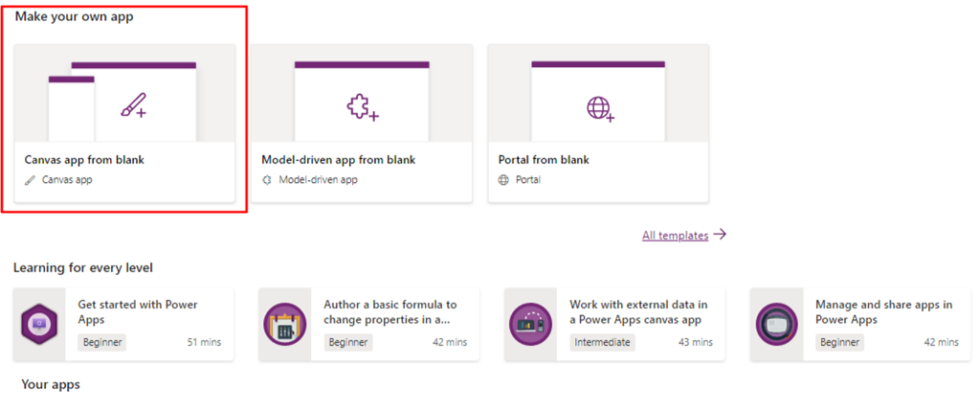Open Manage and share apps lesson
Image resolution: width=980 pixels, height=411 pixels.
[883, 312]
